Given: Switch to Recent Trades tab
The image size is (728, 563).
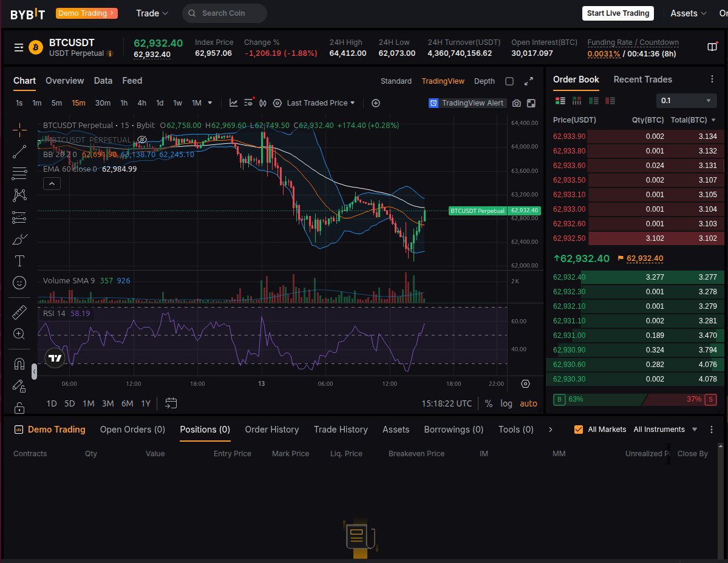Looking at the screenshot, I should 642,79.
